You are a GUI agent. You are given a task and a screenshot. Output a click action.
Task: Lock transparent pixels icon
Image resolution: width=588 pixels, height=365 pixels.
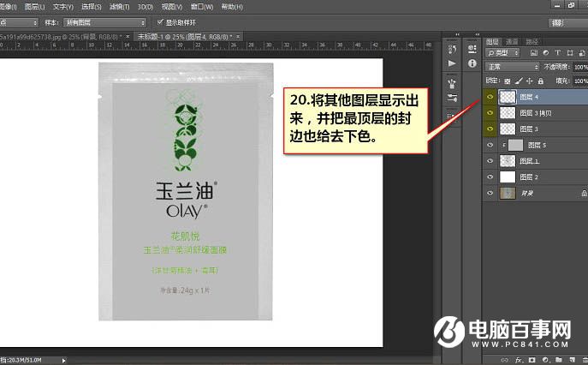coord(508,81)
